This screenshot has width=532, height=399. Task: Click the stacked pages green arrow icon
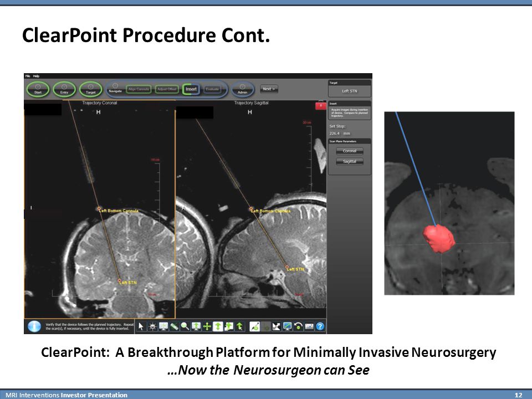(229, 326)
